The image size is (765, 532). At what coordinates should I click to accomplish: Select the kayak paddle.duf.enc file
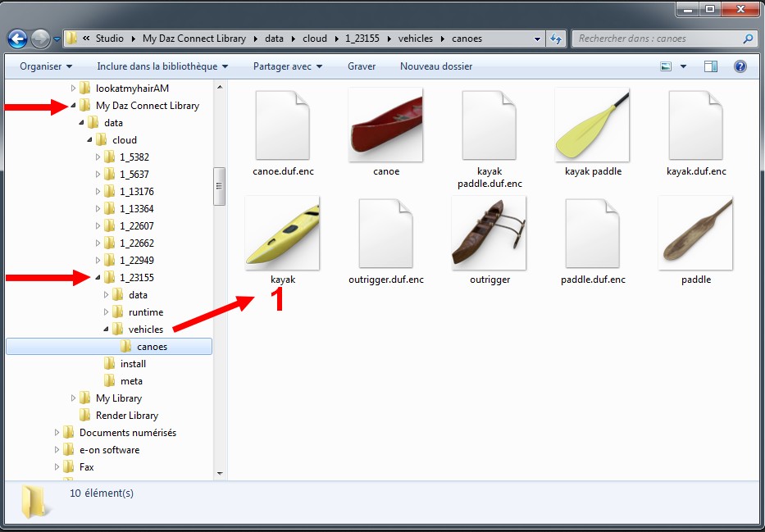tap(490, 139)
